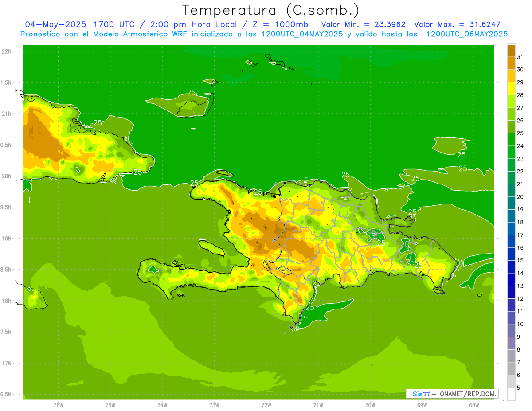Click the "8.5N" latitude axis label

(x=7, y=270)
